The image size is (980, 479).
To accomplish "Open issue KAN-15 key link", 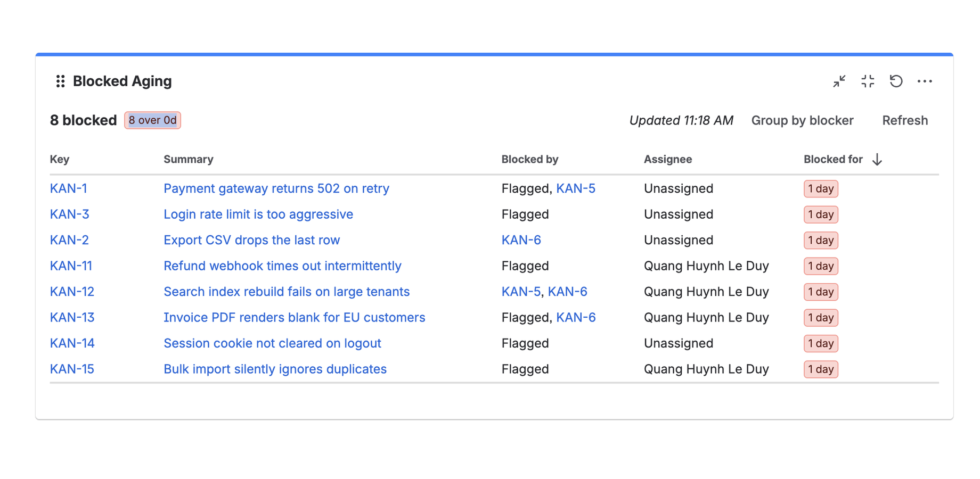I will (72, 369).
